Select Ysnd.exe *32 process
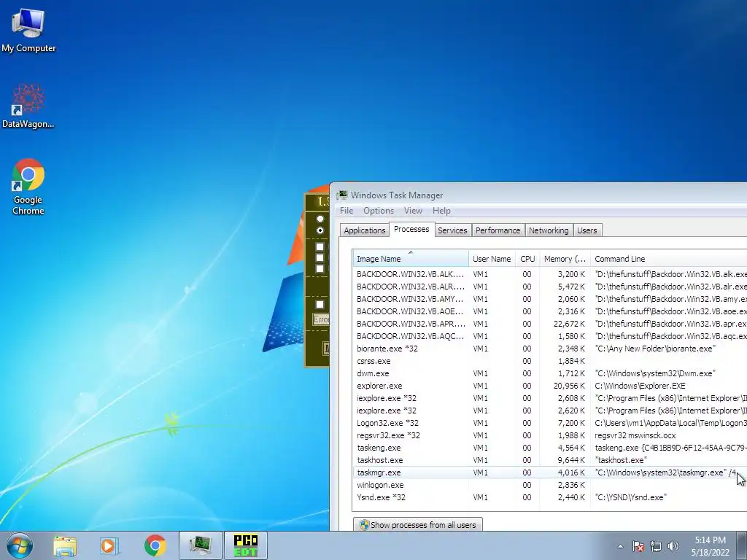This screenshot has width=747, height=560. coord(550,497)
